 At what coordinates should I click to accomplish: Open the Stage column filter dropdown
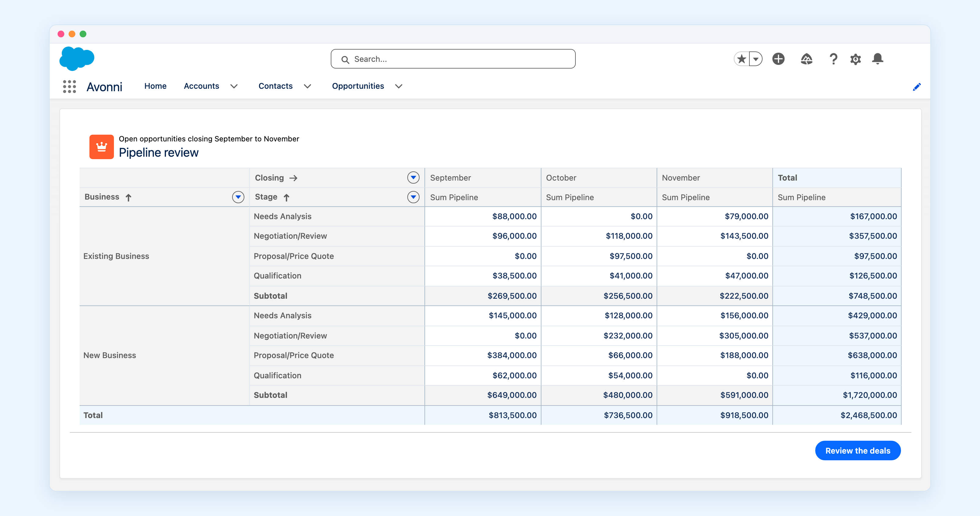(413, 197)
